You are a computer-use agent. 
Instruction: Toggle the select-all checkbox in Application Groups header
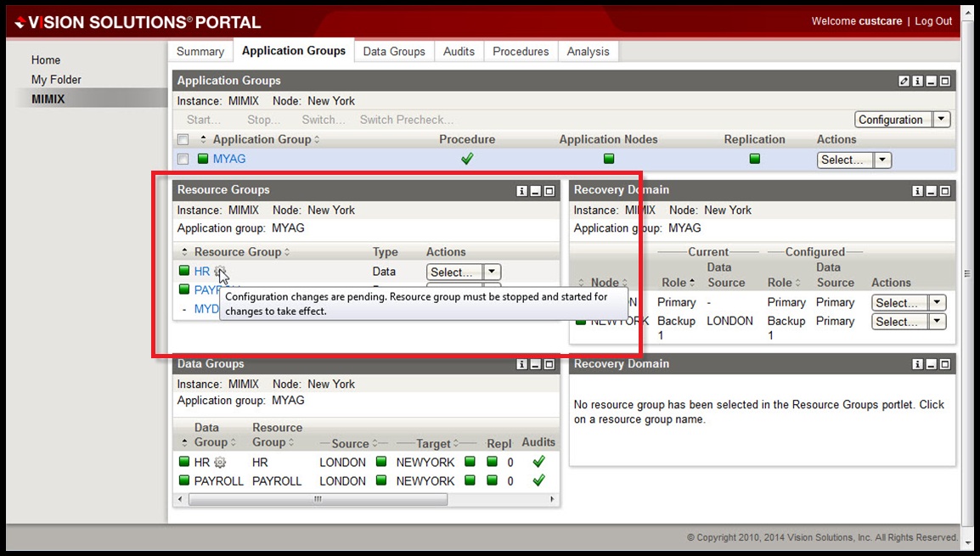pyautogui.click(x=183, y=140)
